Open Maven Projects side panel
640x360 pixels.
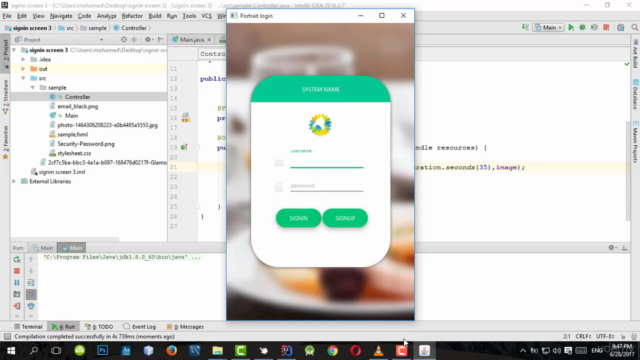pos(635,141)
